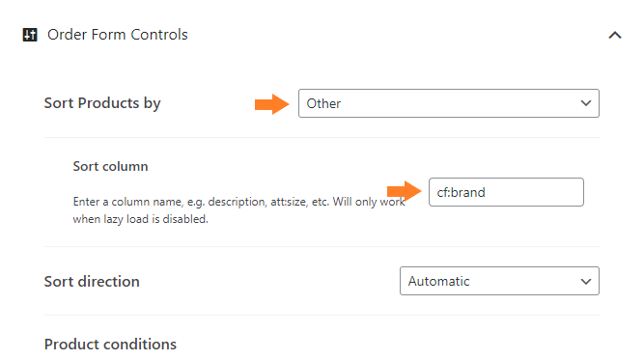Click the divider line below Sort direction
Image resolution: width=644 pixels, height=360 pixels.
pos(322,316)
